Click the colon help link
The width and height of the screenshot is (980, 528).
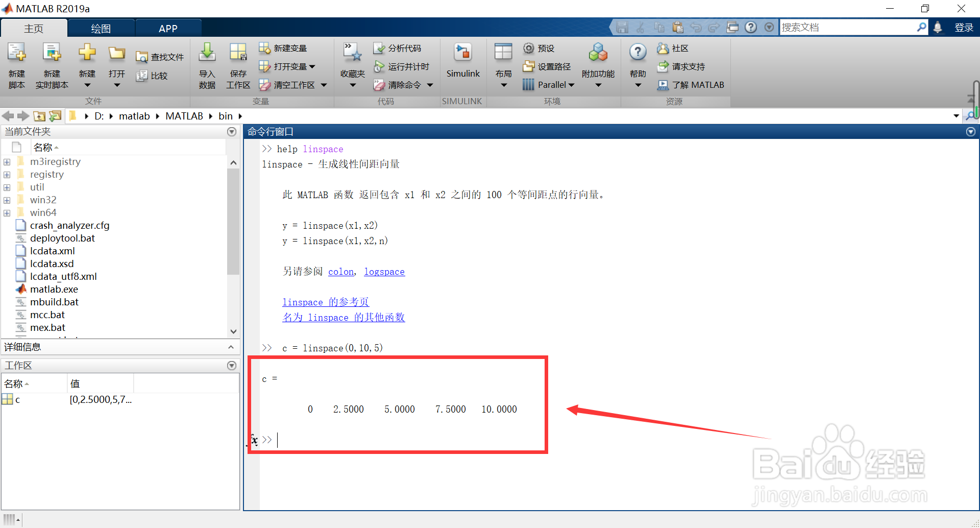click(x=341, y=272)
